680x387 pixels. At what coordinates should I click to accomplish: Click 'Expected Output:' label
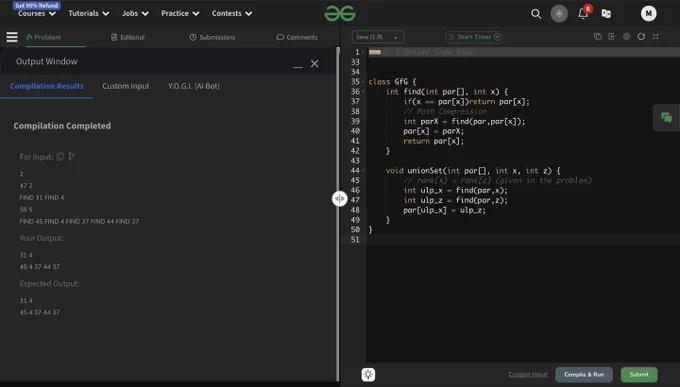click(x=49, y=283)
